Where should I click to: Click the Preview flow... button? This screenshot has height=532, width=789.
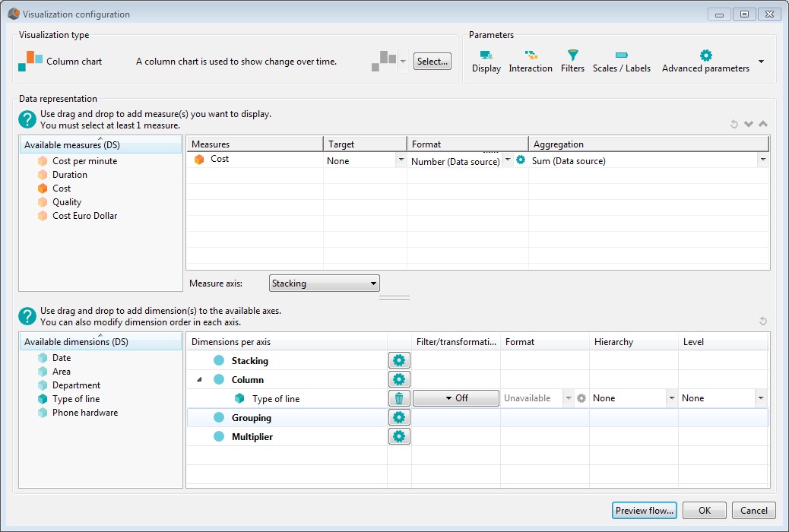coord(644,511)
